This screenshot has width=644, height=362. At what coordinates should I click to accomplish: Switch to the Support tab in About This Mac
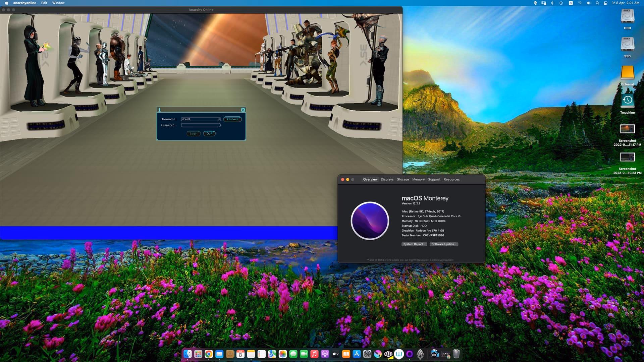434,179
